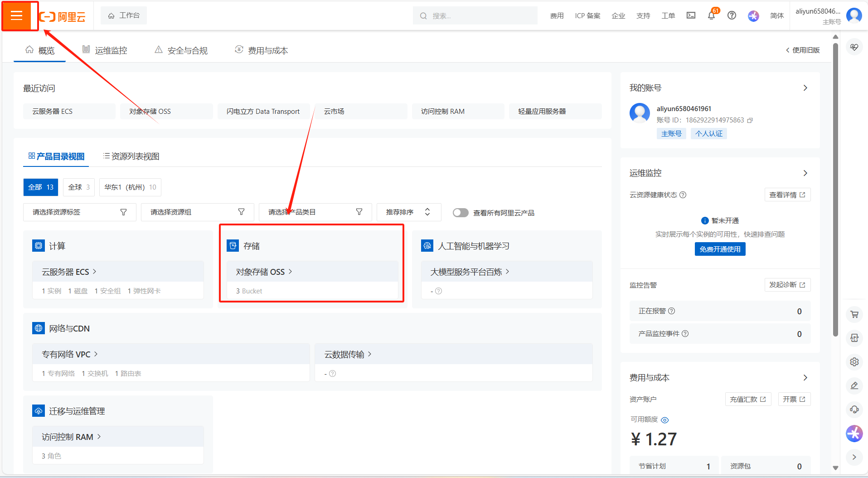Open 对象存储 OSS in storage section

[264, 272]
